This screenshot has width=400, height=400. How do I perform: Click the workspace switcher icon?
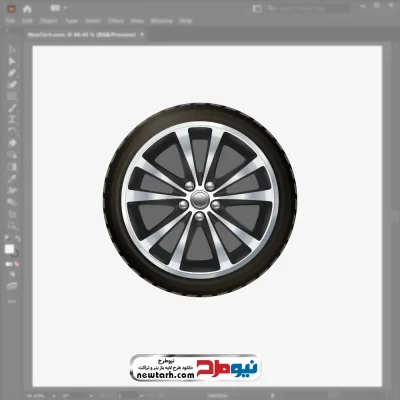tap(257, 9)
